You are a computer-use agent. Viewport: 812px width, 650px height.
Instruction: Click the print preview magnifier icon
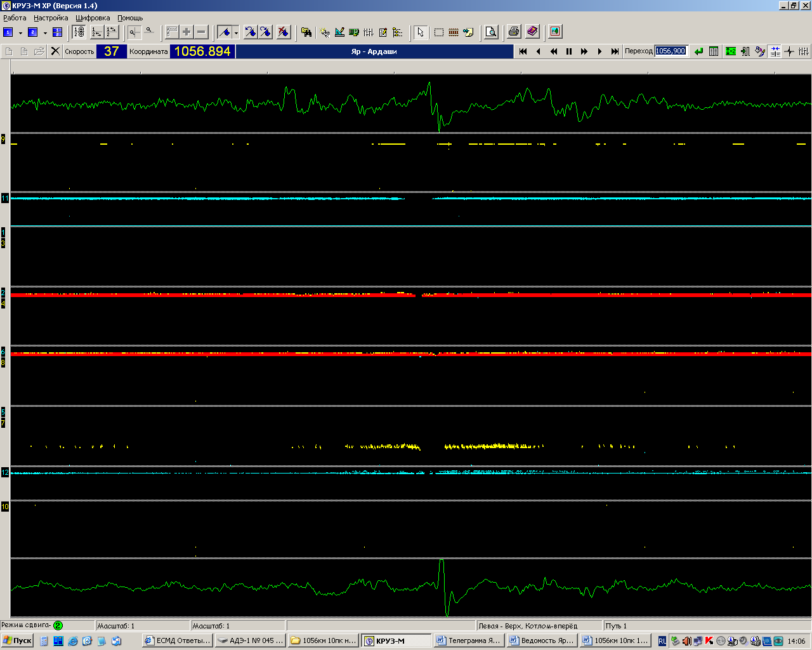(x=491, y=32)
